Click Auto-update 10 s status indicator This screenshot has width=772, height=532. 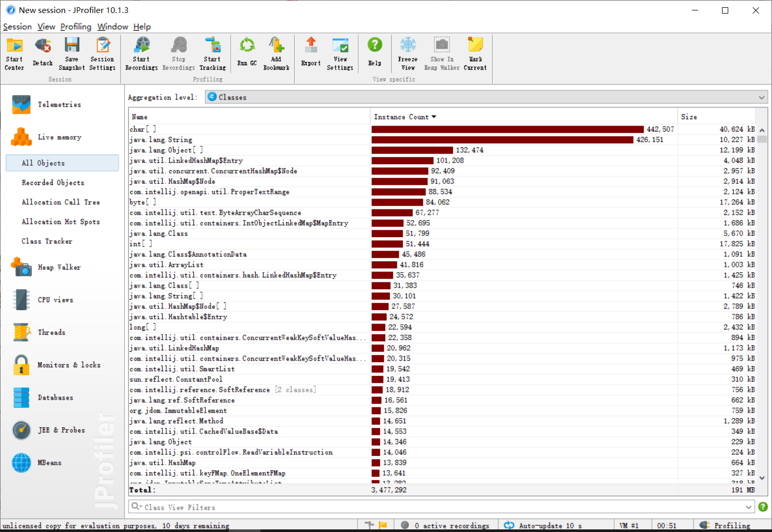point(543,525)
